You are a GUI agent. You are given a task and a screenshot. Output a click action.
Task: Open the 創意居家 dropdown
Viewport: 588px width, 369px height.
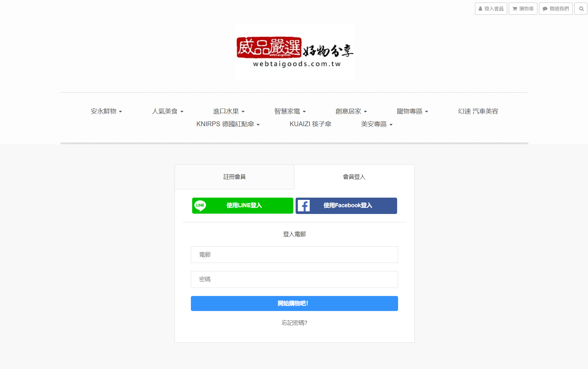tap(351, 111)
